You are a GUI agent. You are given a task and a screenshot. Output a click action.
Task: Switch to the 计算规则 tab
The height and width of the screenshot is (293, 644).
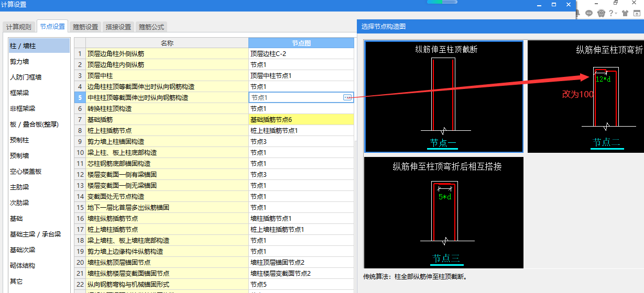point(19,27)
